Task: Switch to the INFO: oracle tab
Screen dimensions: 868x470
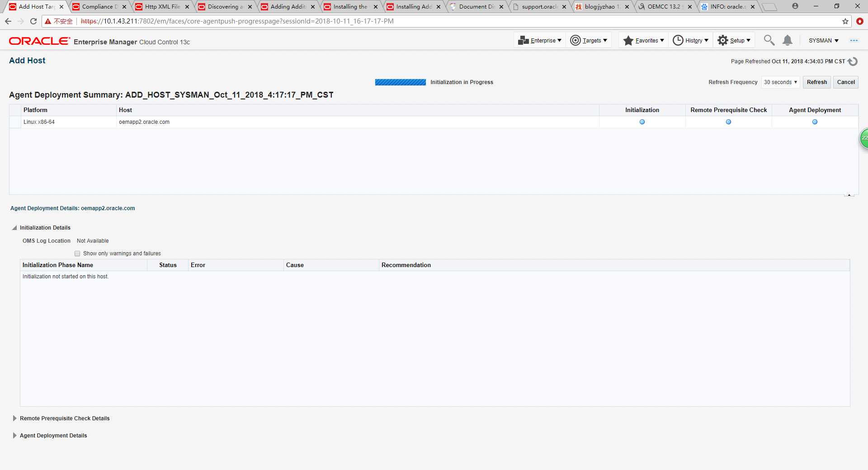Action: pos(728,7)
